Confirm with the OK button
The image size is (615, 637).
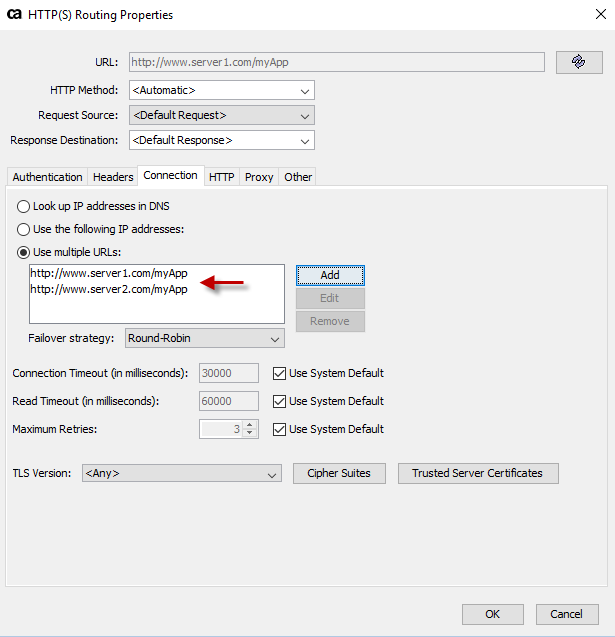pos(493,614)
